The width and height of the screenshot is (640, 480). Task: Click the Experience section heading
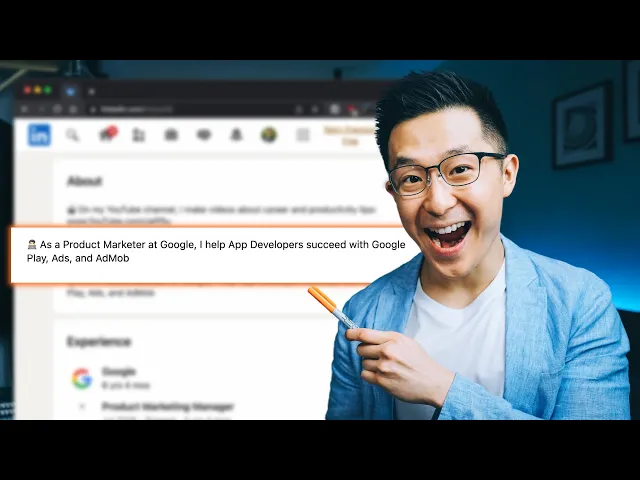(x=99, y=342)
